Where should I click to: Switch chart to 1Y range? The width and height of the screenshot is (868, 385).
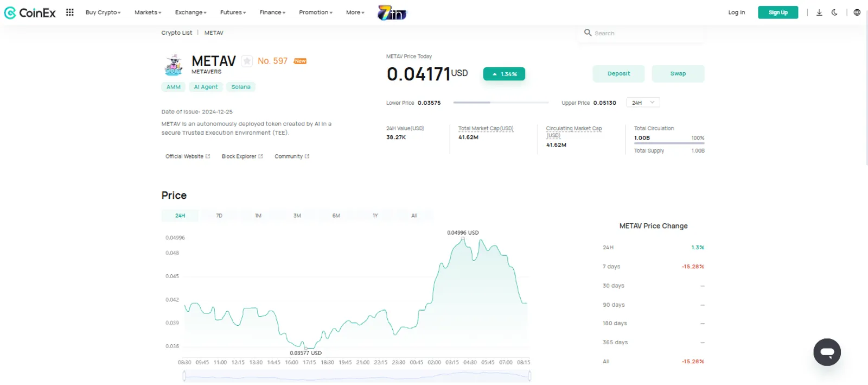tap(375, 216)
